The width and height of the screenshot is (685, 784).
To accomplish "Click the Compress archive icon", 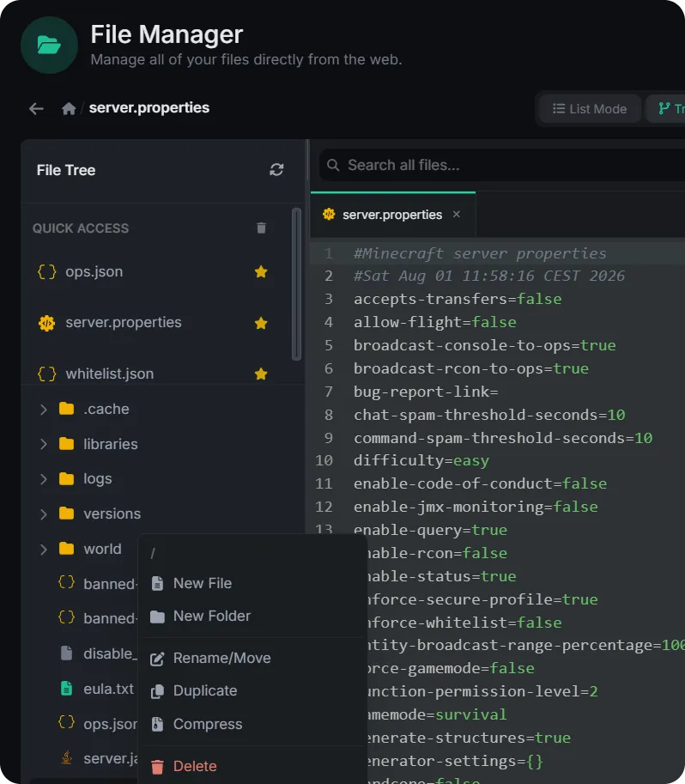I will (157, 724).
